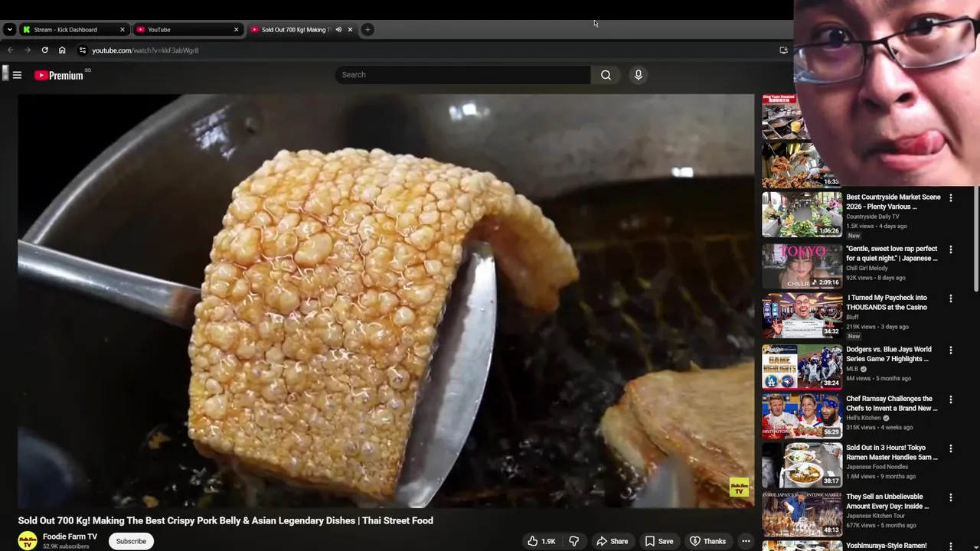
Task: Open 'Dodgers vs. Blue Jays World Series' title
Action: tap(889, 354)
